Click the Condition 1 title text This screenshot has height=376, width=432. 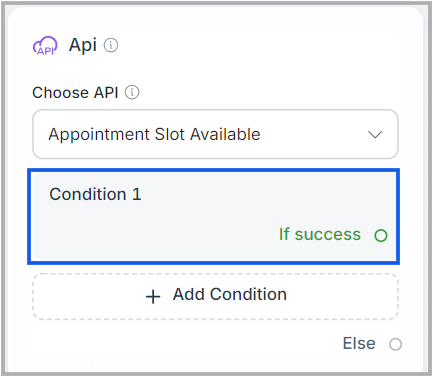95,194
